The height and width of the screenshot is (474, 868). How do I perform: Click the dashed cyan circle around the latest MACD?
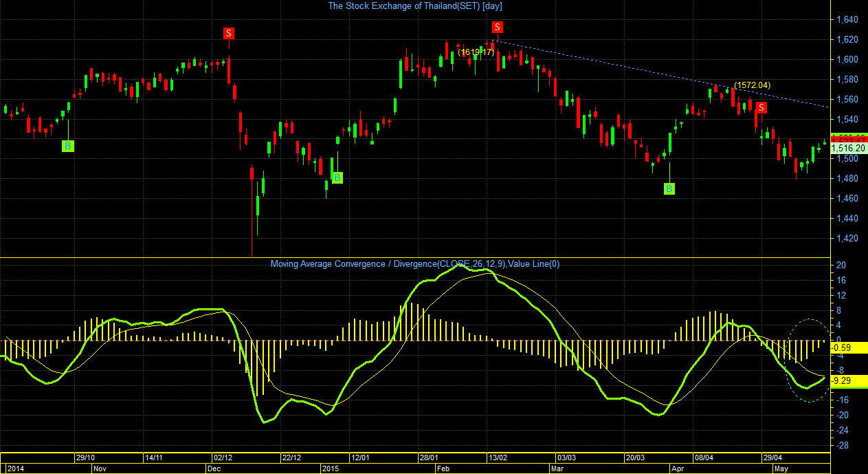click(x=808, y=360)
